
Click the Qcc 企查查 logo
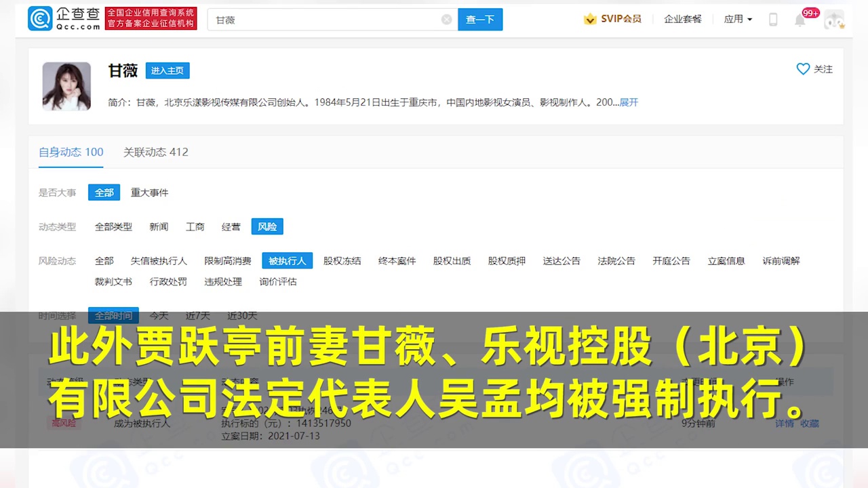(64, 19)
